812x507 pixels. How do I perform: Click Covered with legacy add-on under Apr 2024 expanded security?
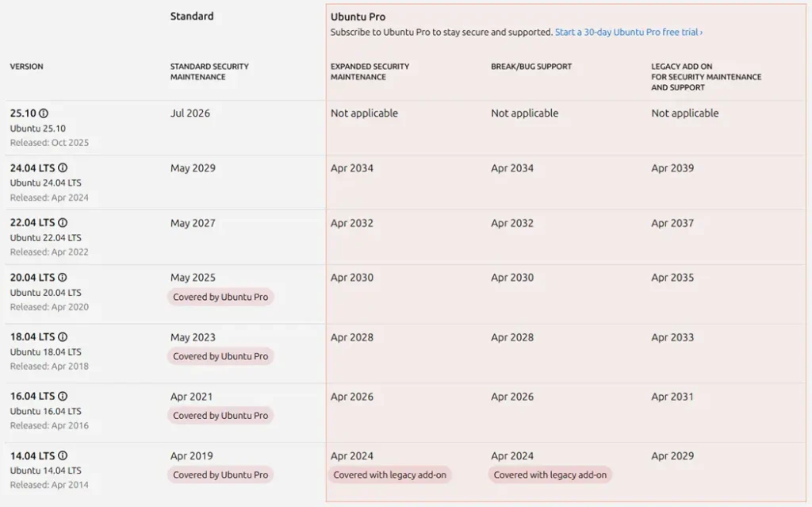pos(389,475)
